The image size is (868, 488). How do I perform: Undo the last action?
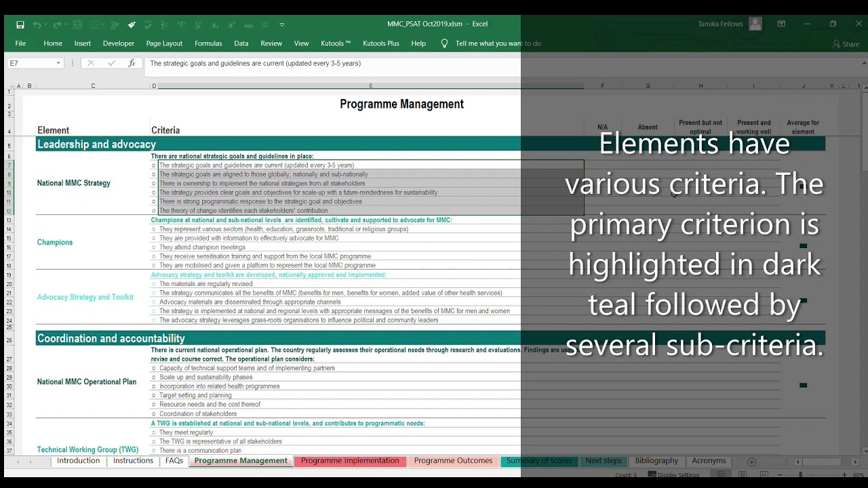point(37,25)
